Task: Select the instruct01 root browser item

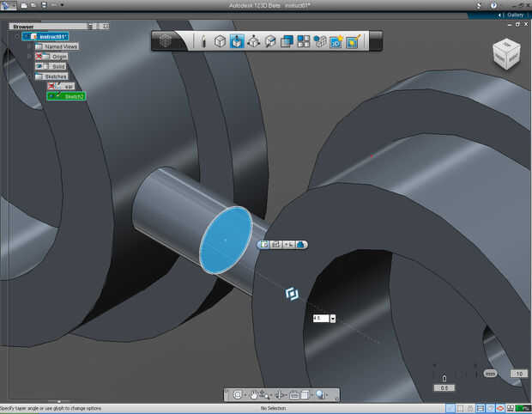Action: 53,36
